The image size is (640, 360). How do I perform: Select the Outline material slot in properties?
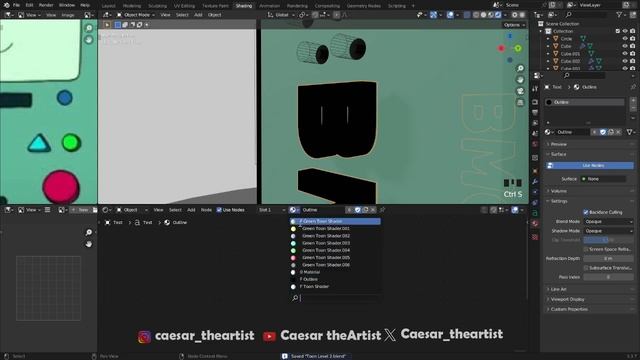585,102
